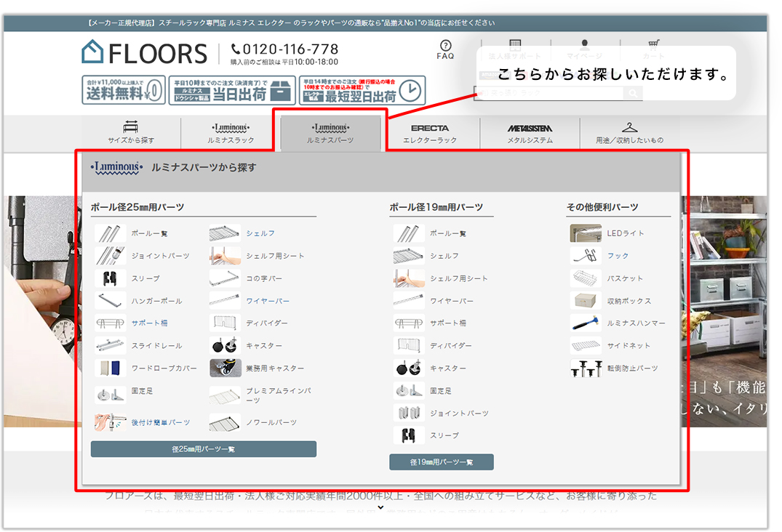Click the 25mm スリーブ icon

pyautogui.click(x=110, y=278)
